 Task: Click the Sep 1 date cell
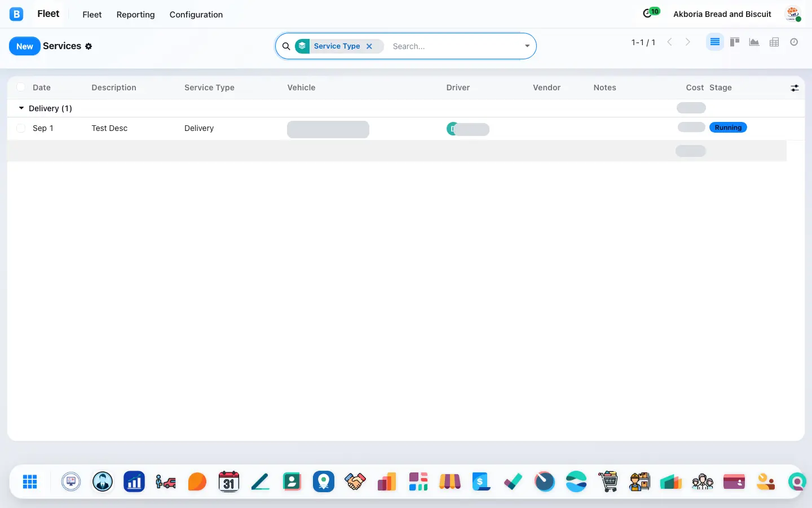(43, 128)
